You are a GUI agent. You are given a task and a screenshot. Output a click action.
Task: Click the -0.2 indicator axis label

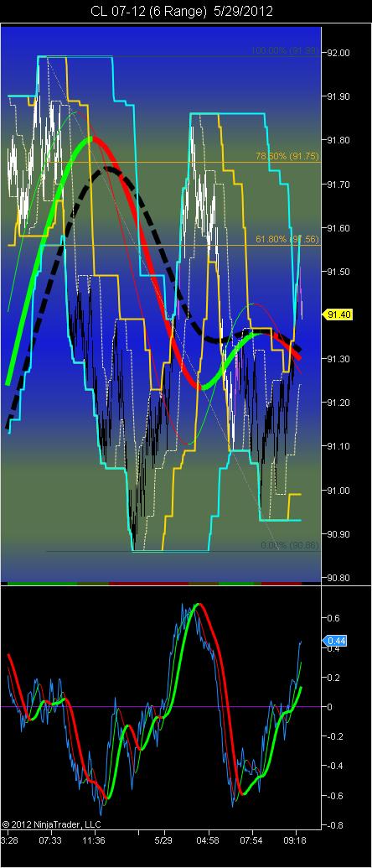click(x=335, y=737)
